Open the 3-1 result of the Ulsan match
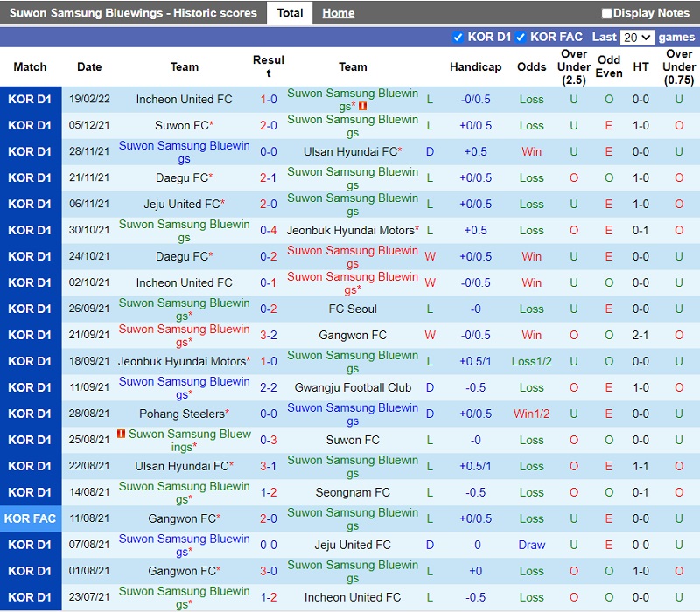The width and height of the screenshot is (700, 612). click(x=269, y=466)
